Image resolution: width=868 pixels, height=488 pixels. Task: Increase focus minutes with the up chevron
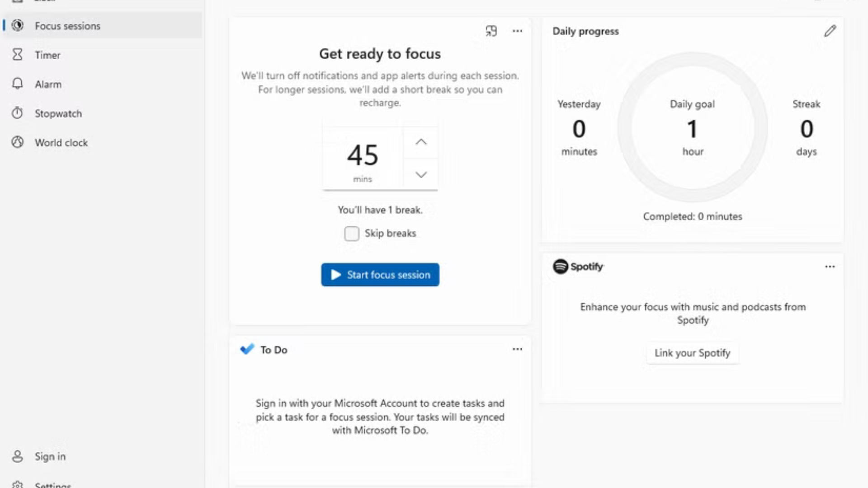pos(421,142)
